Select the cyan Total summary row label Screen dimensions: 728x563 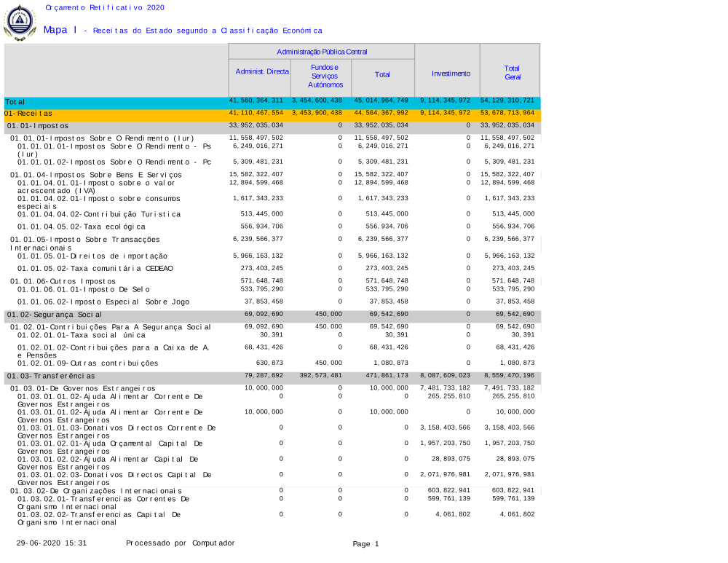15,102
